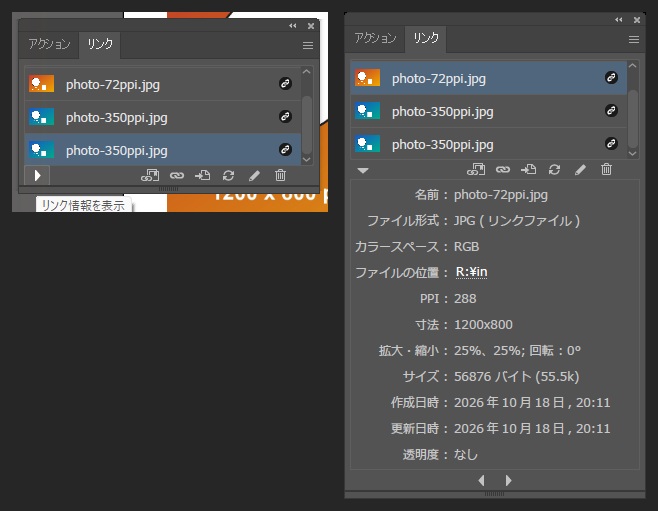658x511 pixels.
Task: Select リンク tab in left panel
Action: 100,44
